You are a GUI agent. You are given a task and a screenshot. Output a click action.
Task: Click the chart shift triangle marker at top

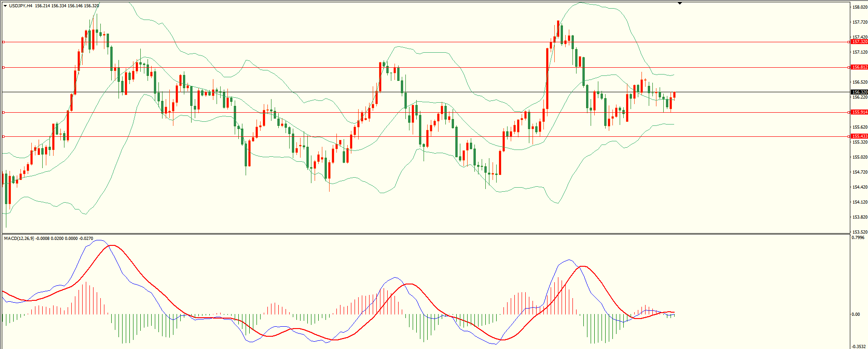point(680,3)
